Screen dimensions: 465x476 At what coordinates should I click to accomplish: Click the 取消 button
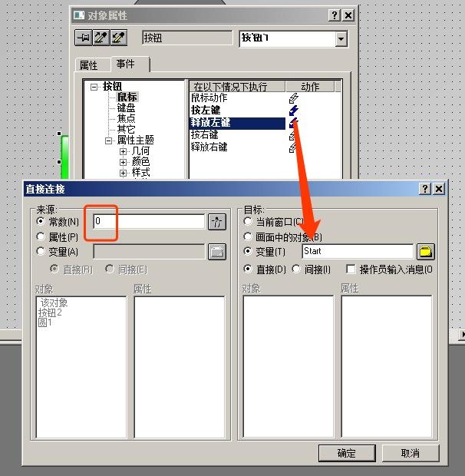411,453
